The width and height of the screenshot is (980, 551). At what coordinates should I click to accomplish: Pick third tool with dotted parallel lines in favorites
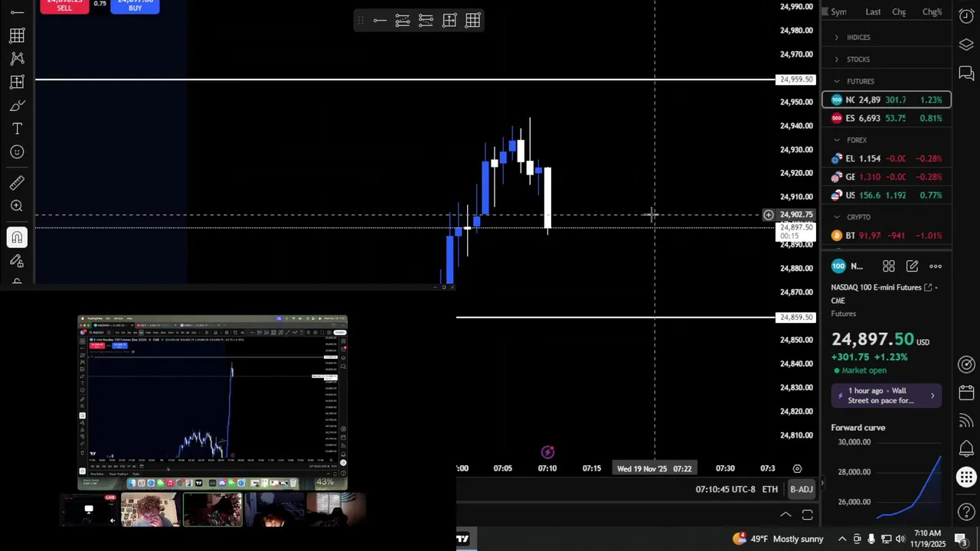pyautogui.click(x=426, y=21)
